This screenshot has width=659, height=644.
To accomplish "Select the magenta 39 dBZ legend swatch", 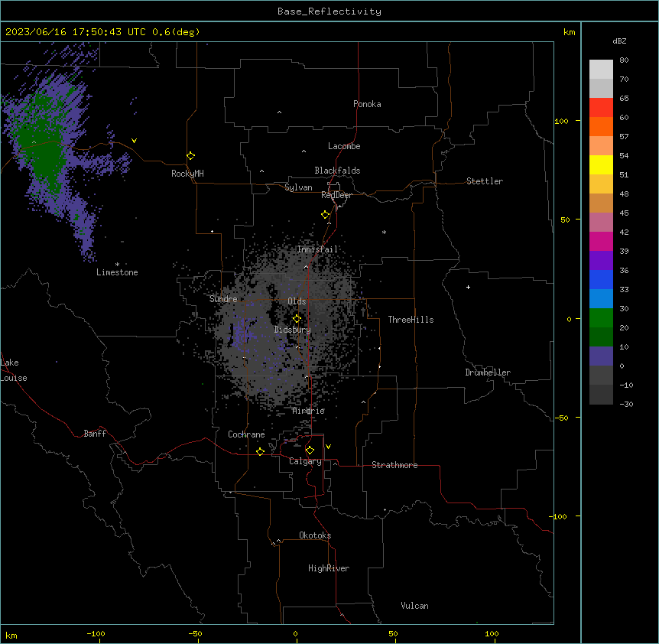I will pos(601,241).
